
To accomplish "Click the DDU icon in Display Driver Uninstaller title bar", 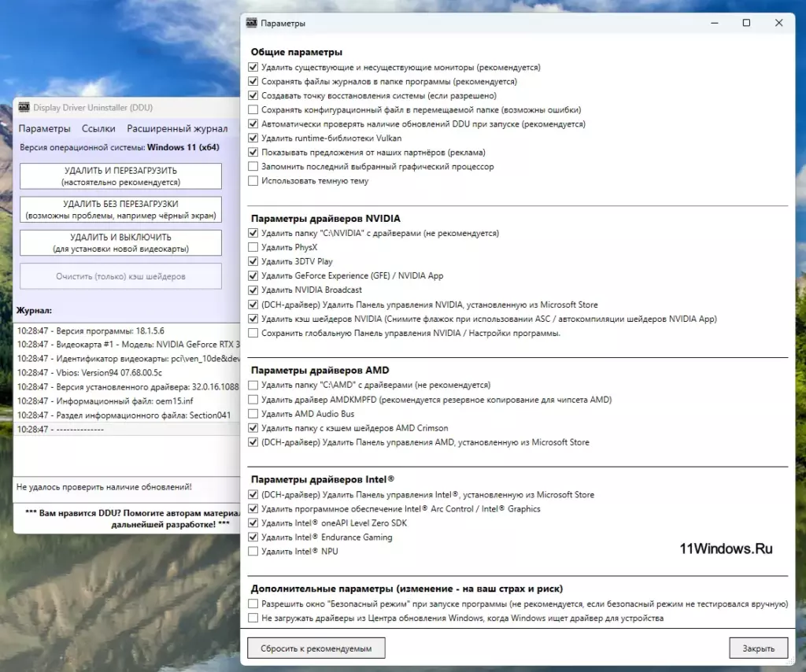I will click(x=24, y=107).
